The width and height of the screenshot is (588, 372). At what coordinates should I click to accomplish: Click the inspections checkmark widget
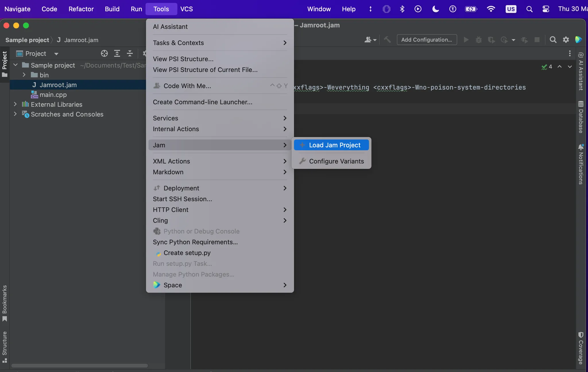coord(547,67)
